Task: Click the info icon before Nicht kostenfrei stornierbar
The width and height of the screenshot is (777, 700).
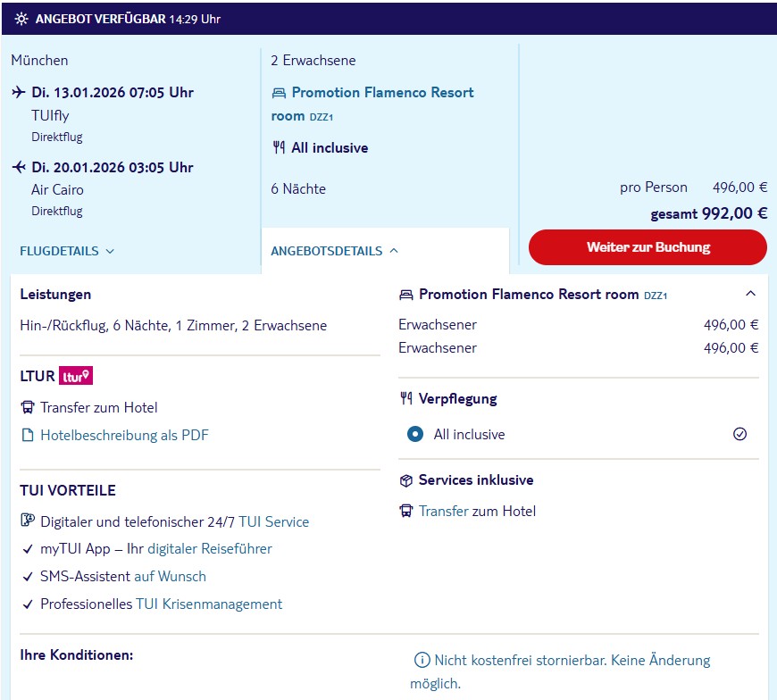Action: point(422,660)
